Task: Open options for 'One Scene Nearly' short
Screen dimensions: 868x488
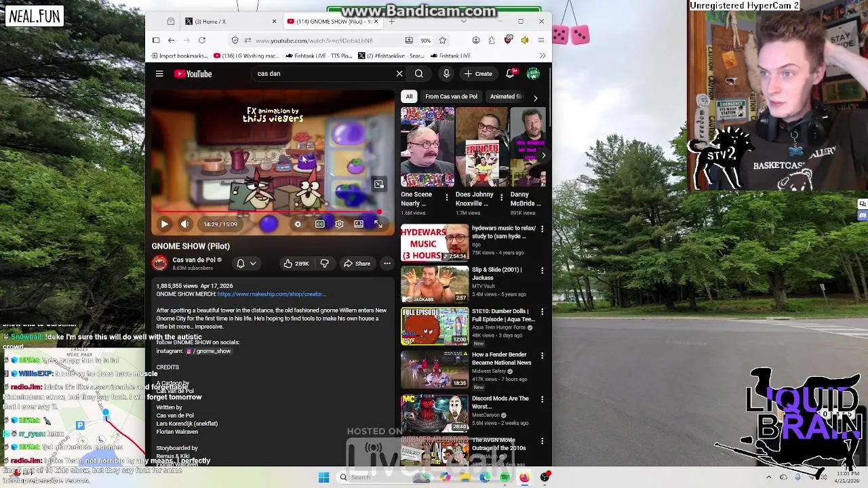Action: point(446,197)
